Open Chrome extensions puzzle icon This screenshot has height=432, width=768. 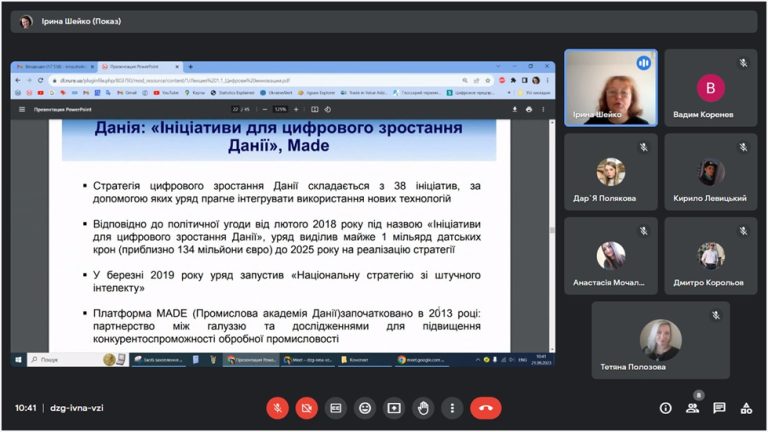pyautogui.click(x=513, y=80)
